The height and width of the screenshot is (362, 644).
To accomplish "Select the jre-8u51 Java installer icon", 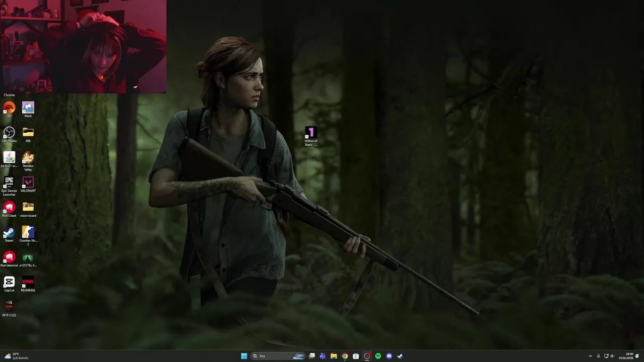I will point(9,159).
